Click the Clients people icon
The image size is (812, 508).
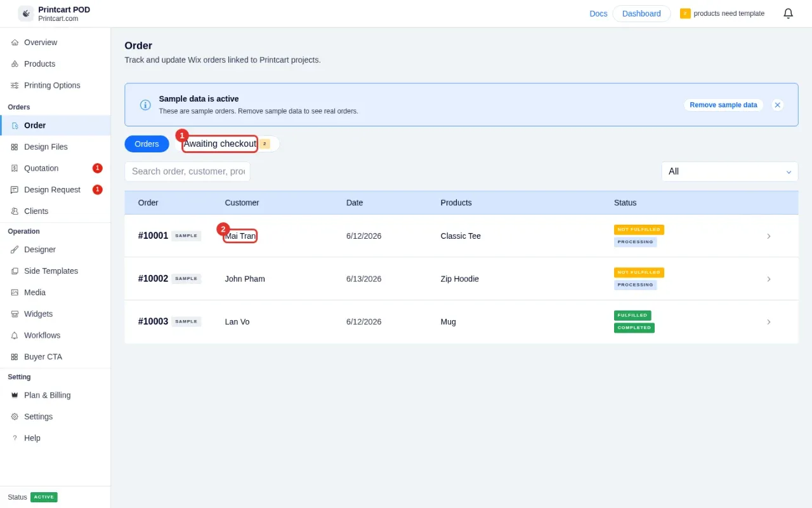tap(15, 211)
